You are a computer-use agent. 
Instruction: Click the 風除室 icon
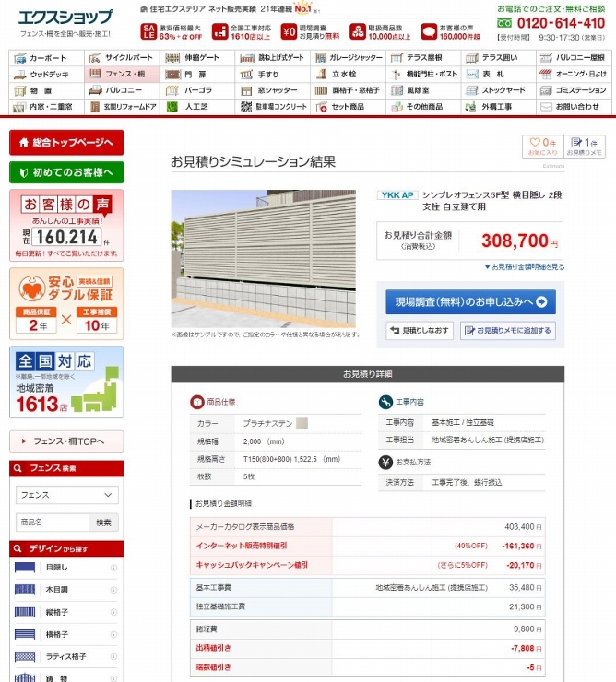tap(397, 90)
